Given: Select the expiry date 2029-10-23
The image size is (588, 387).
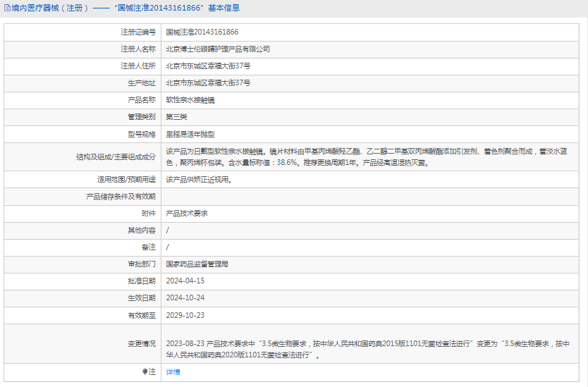Looking at the screenshot, I should [x=185, y=315].
